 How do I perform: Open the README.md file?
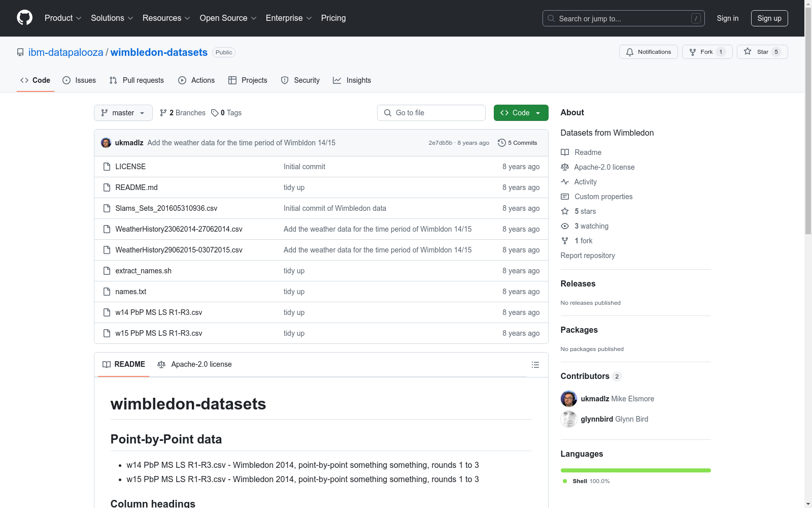[x=137, y=187]
